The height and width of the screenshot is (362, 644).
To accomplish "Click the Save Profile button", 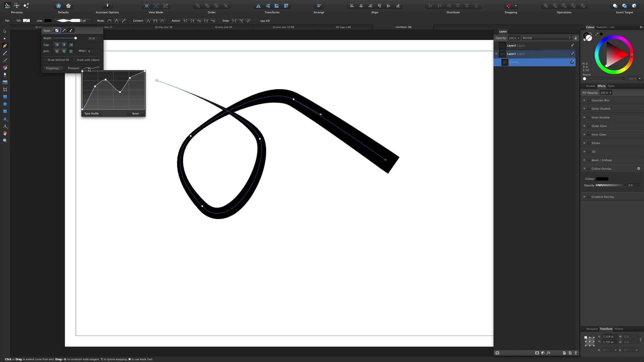I will pyautogui.click(x=92, y=114).
